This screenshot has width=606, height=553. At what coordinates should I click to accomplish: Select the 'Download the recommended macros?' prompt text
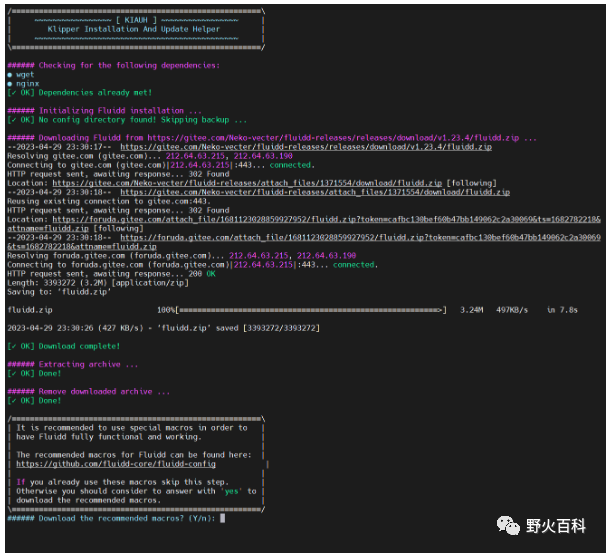(x=111, y=519)
